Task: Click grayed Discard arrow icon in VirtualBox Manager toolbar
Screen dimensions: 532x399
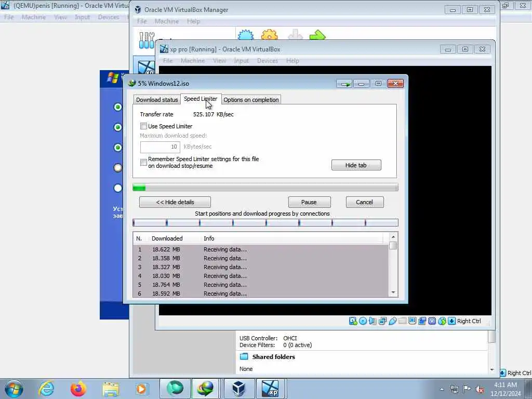Action: [x=295, y=35]
